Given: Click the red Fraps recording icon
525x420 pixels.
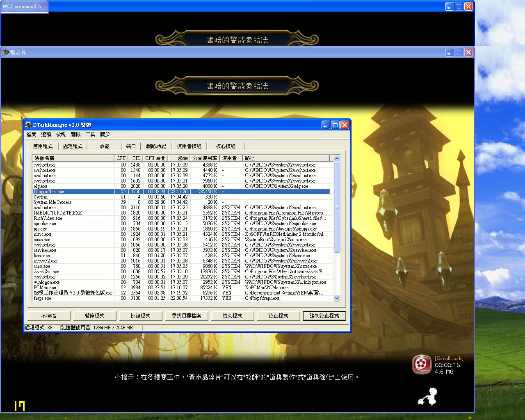Looking at the screenshot, I should click(421, 364).
